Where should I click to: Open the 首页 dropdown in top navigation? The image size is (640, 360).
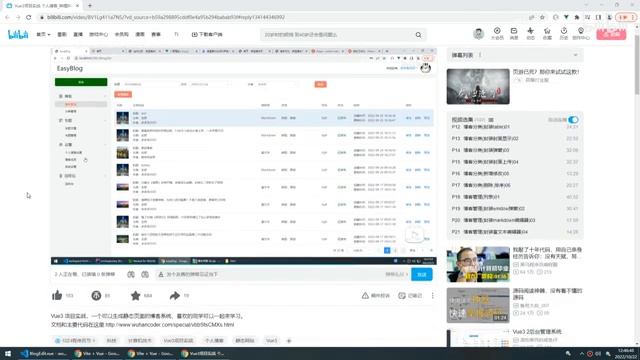click(43, 34)
